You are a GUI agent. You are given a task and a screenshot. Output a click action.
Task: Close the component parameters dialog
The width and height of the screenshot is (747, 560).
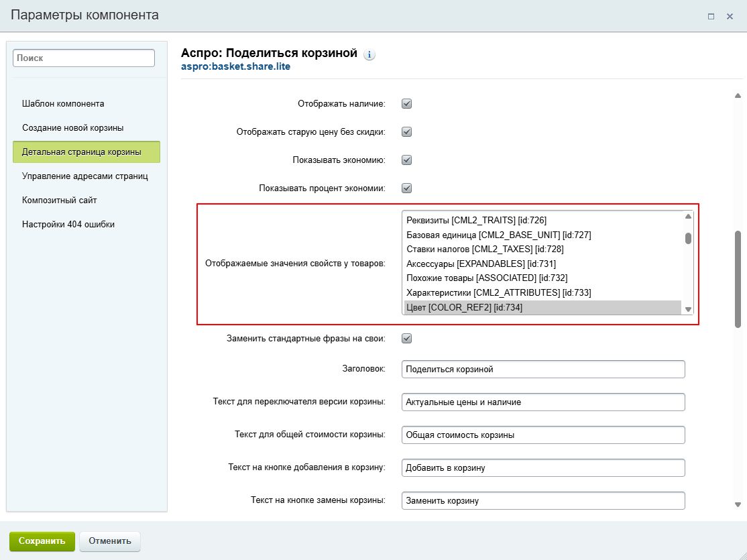click(x=730, y=16)
